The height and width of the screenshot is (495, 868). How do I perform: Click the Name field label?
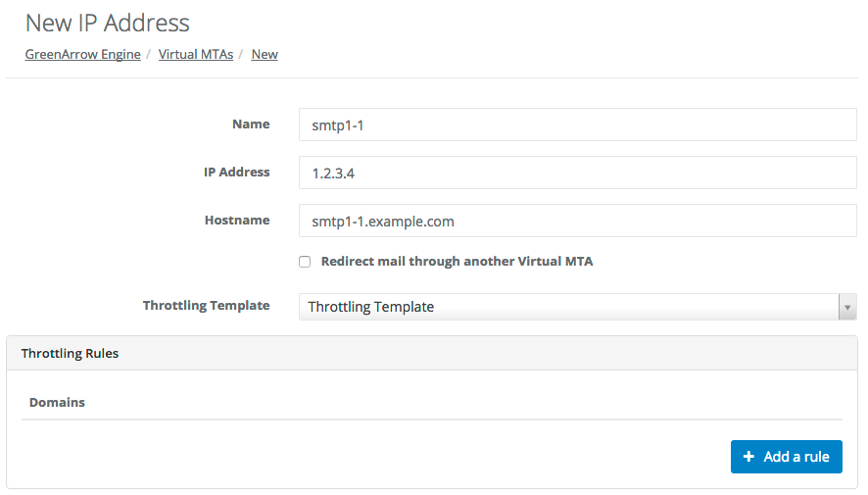pos(251,124)
